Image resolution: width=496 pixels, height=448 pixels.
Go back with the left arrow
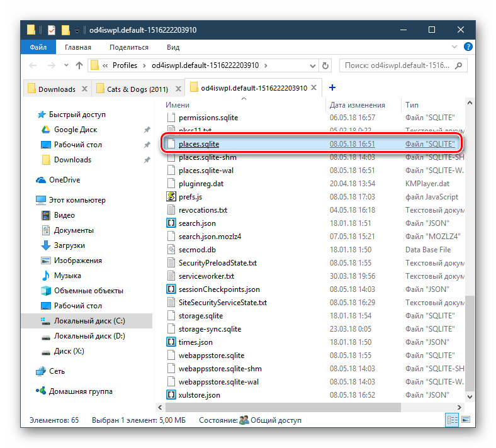(33, 65)
